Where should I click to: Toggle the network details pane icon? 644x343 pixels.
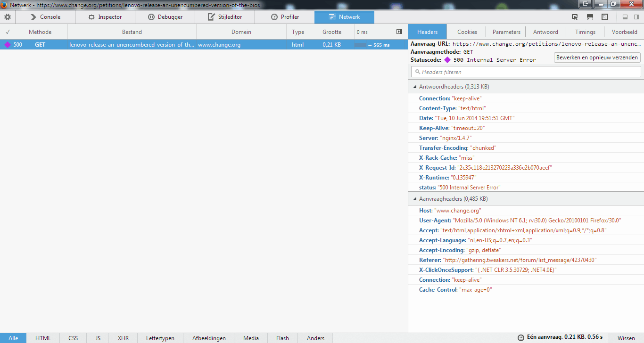tap(399, 32)
